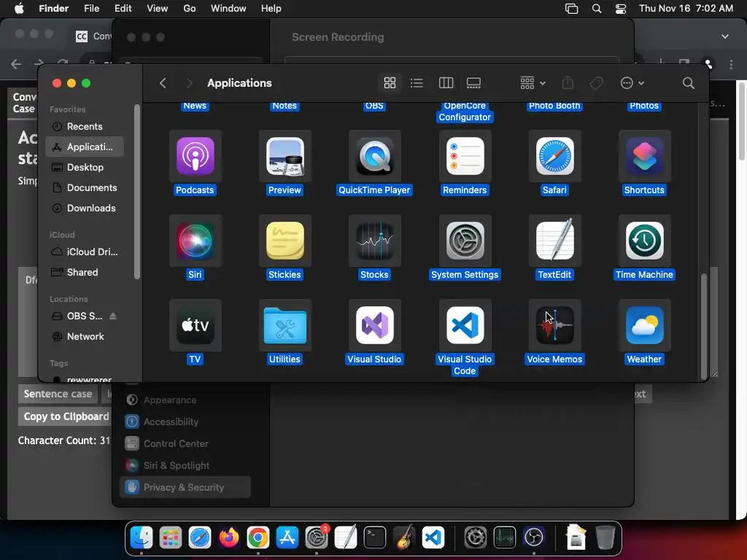
Task: Open the File menu
Action: pyautogui.click(x=91, y=9)
